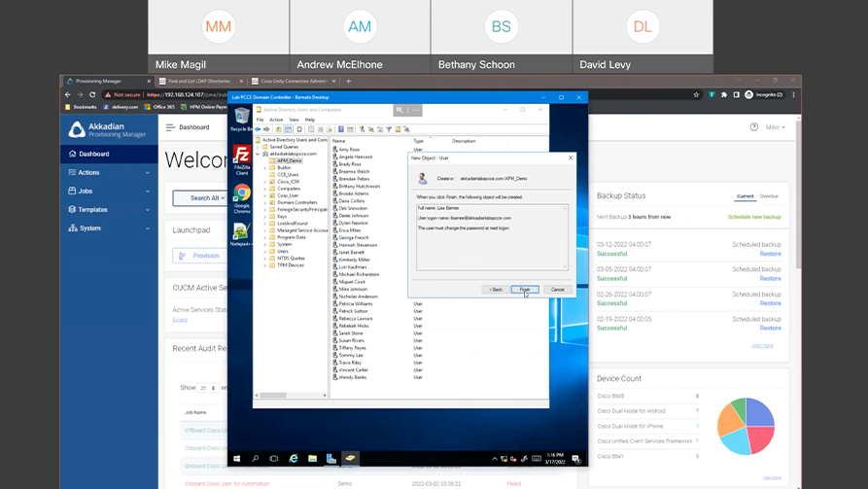Click the Provision button in Launchpad
Screen dimensions: 868x489
click(x=200, y=256)
